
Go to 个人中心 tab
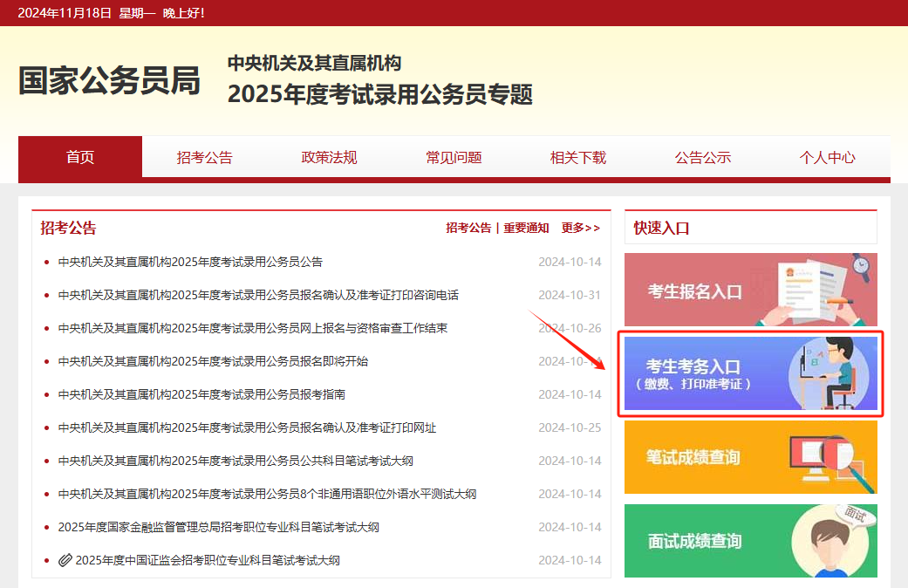click(827, 158)
